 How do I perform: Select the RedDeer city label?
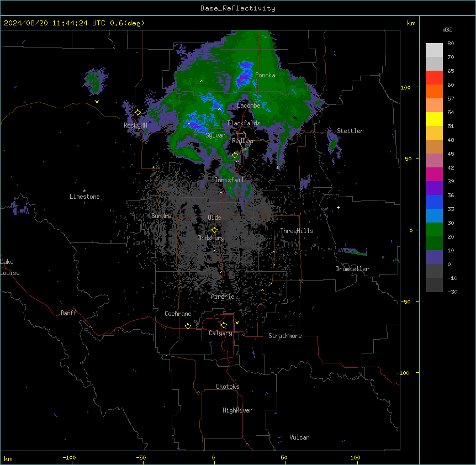243,141
